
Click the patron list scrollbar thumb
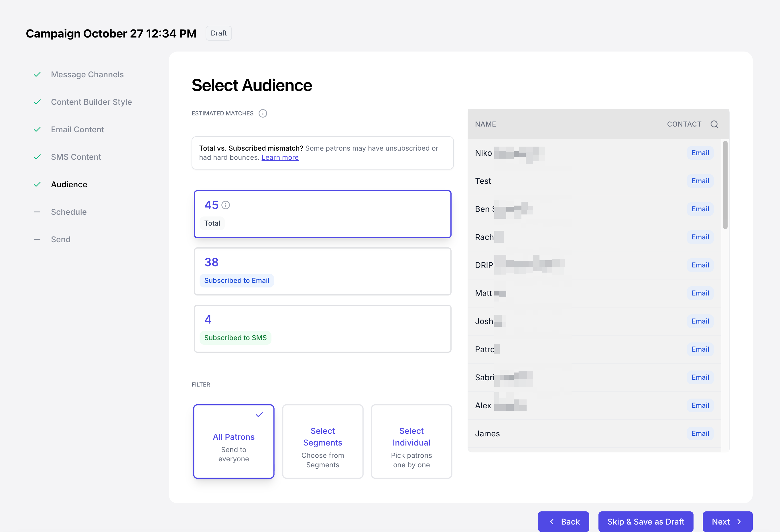click(725, 185)
